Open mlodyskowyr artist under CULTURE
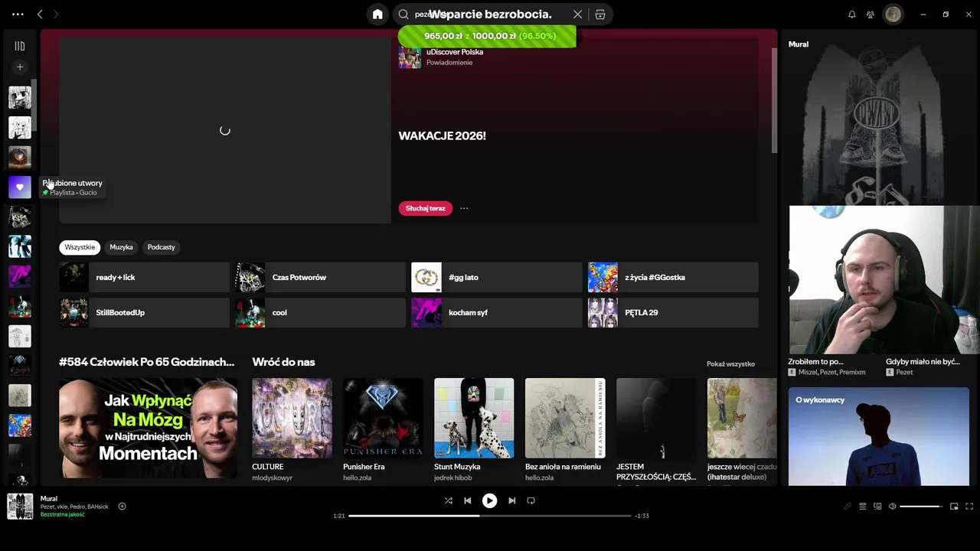Viewport: 980px width, 551px height. 272,478
